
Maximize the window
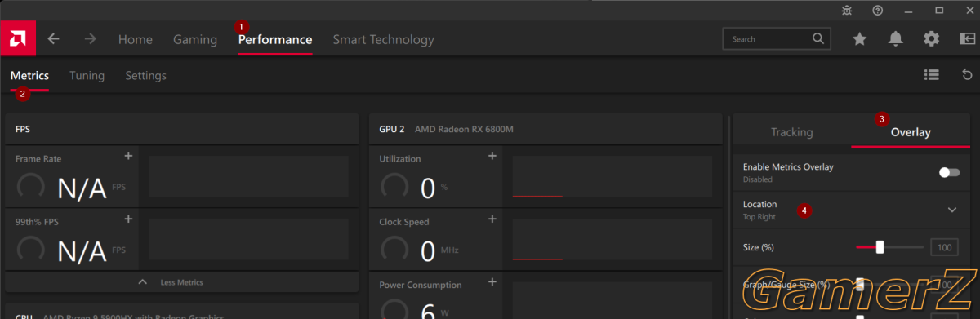pyautogui.click(x=939, y=10)
